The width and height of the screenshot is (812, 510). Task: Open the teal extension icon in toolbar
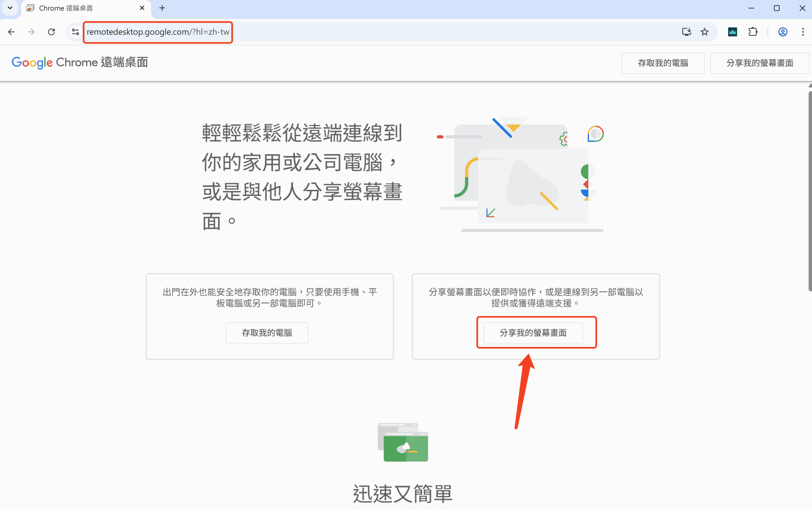[x=732, y=32]
